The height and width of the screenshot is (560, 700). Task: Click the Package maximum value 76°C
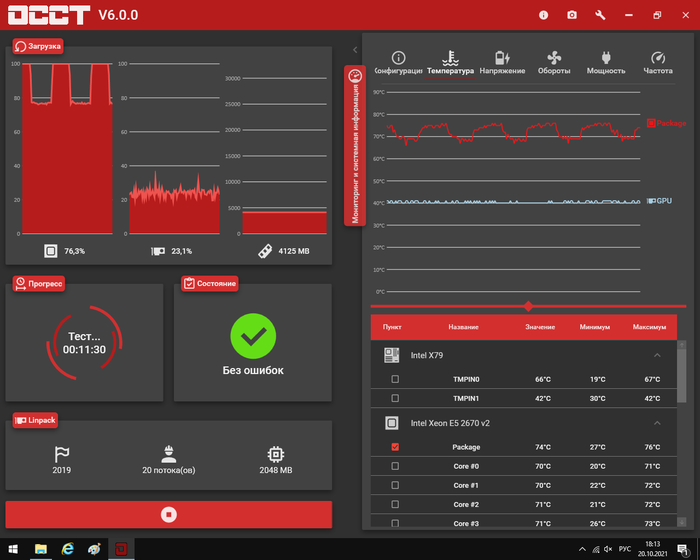pyautogui.click(x=652, y=447)
